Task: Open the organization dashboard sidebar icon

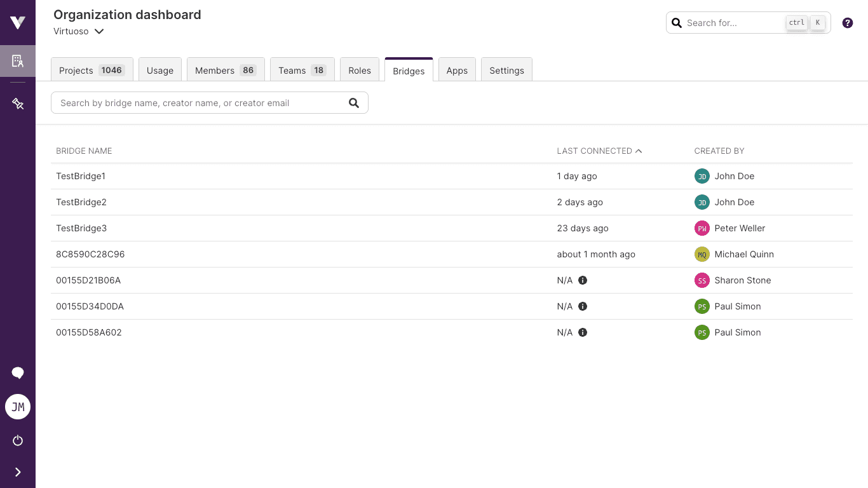Action: pyautogui.click(x=17, y=61)
